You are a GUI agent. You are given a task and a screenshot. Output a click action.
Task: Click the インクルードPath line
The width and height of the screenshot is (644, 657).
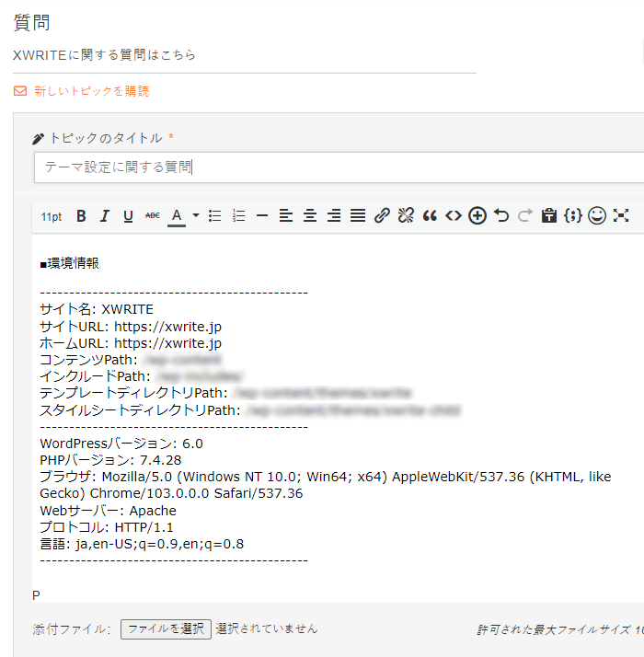click(x=142, y=376)
